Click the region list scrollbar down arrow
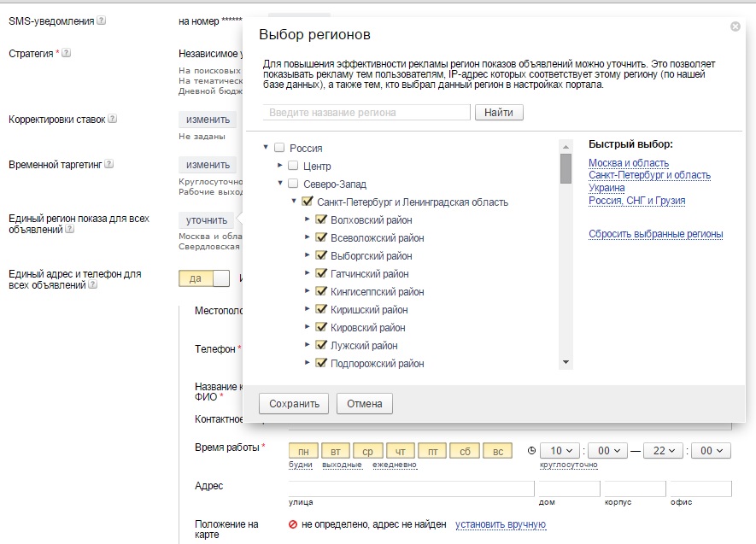 coord(566,362)
